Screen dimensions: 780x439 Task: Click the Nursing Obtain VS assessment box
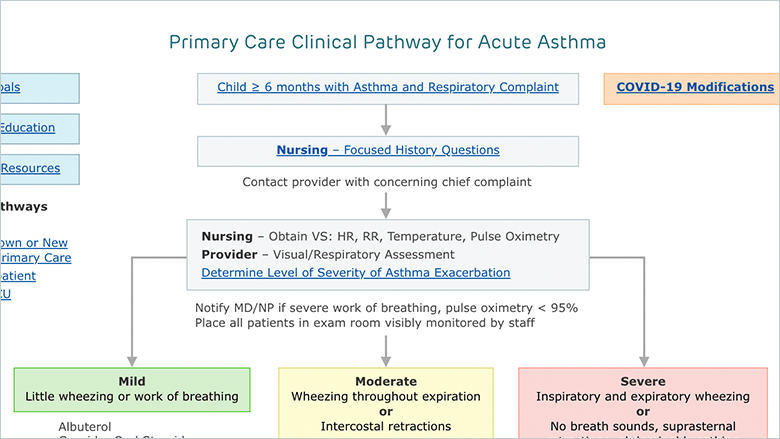coord(388,255)
